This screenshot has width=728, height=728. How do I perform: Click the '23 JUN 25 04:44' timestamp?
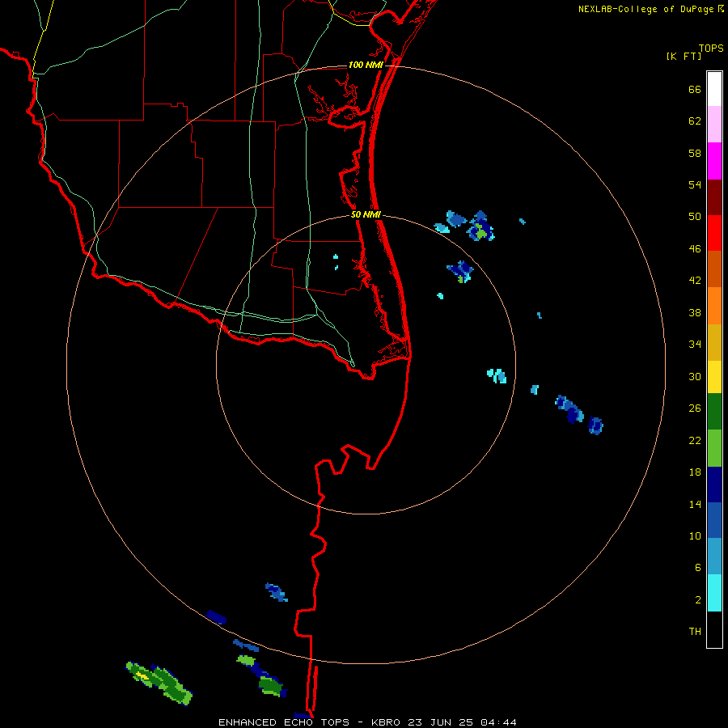click(462, 722)
